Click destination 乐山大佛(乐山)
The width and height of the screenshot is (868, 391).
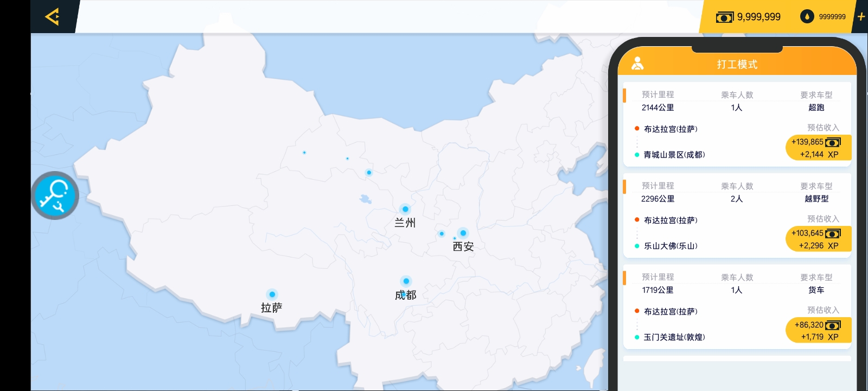pyautogui.click(x=670, y=246)
